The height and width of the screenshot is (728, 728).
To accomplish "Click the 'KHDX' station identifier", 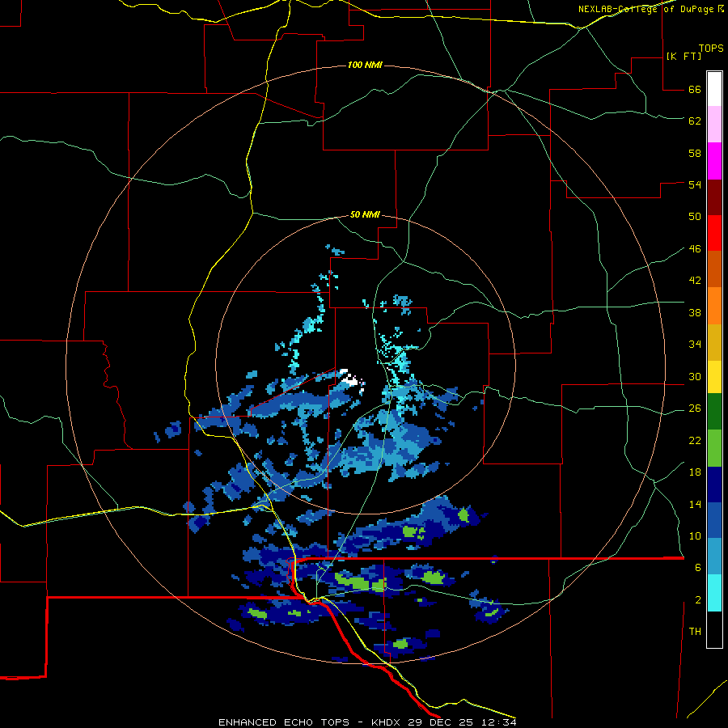I will pyautogui.click(x=385, y=722).
